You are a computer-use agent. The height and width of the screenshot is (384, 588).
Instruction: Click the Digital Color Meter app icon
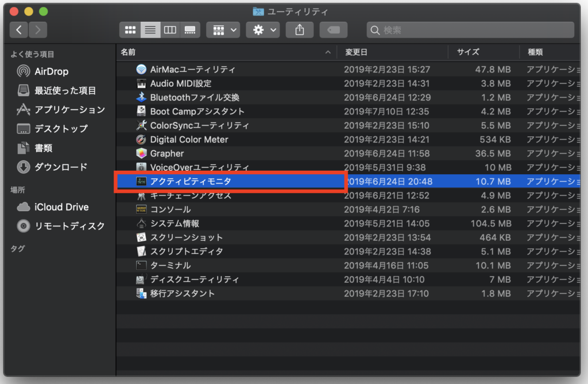tap(141, 139)
